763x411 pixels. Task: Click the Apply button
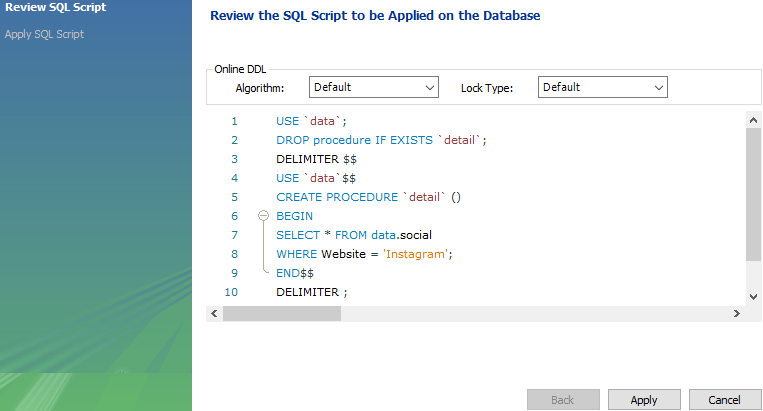[644, 400]
